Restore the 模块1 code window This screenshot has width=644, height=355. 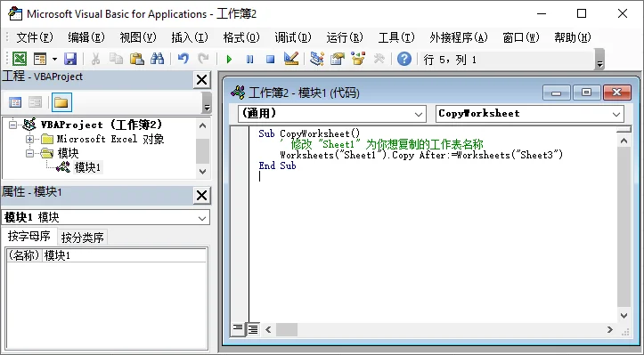pos(586,93)
